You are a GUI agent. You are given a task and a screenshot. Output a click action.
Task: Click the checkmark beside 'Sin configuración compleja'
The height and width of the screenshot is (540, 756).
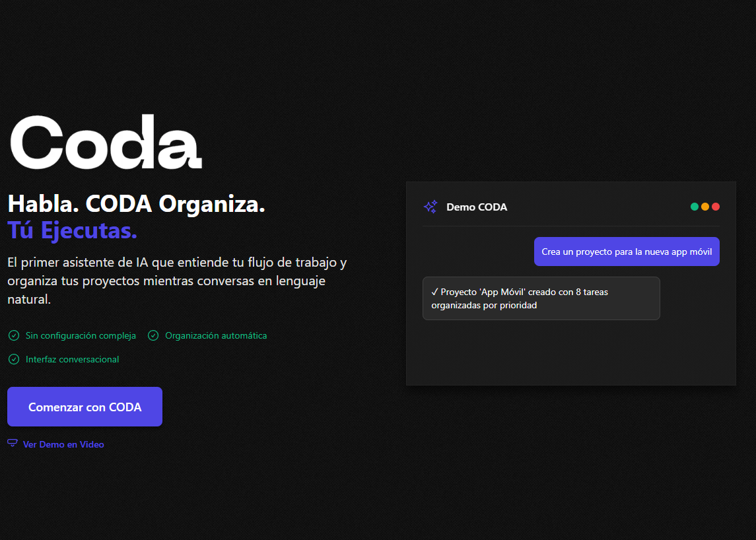pyautogui.click(x=13, y=335)
